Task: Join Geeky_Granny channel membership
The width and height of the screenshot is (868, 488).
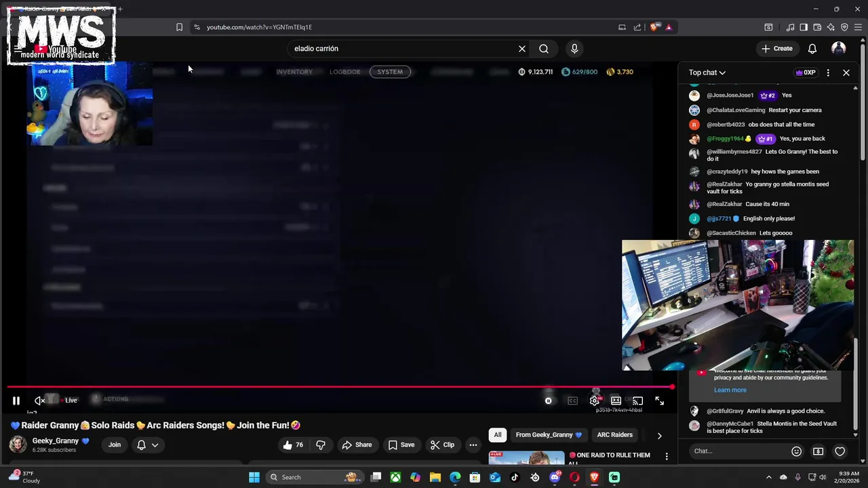Action: [115, 445]
